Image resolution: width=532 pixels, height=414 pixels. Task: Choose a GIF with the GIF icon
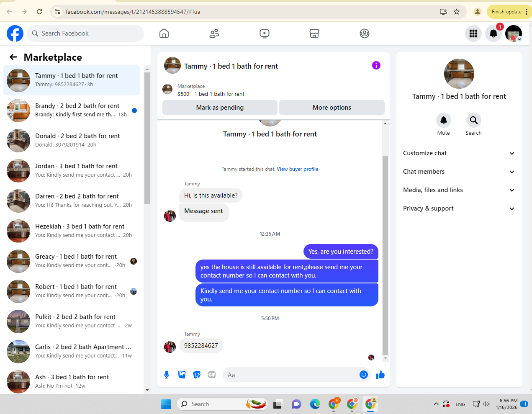[212, 375]
